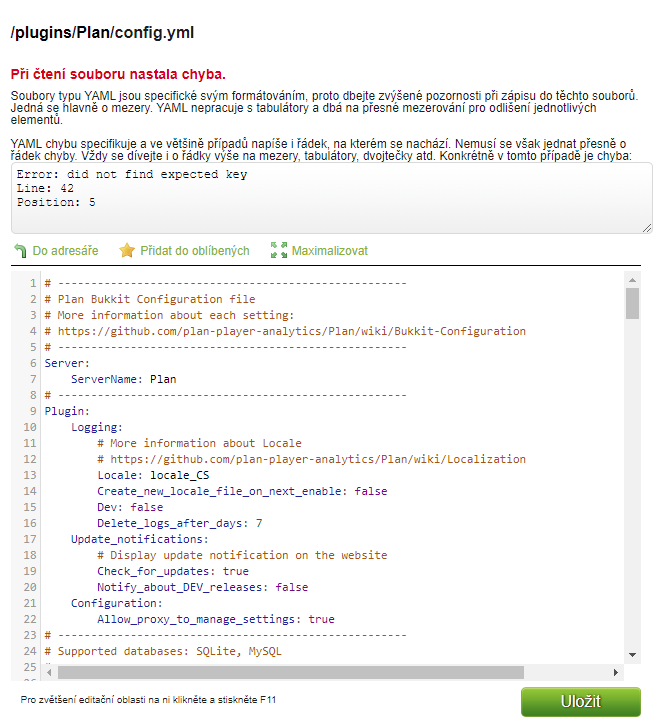Click the star icon for favorites
Viewport: 670px width, 721px height.
pyautogui.click(x=127, y=251)
